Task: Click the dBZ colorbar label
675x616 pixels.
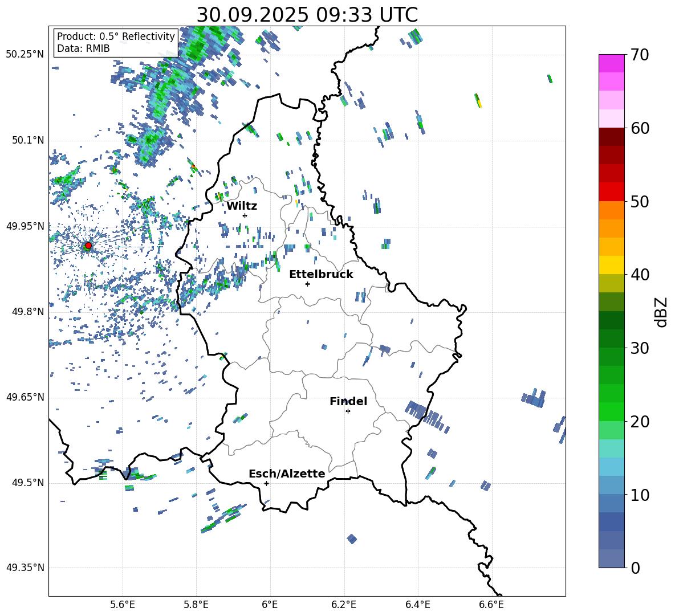Action: coord(661,312)
